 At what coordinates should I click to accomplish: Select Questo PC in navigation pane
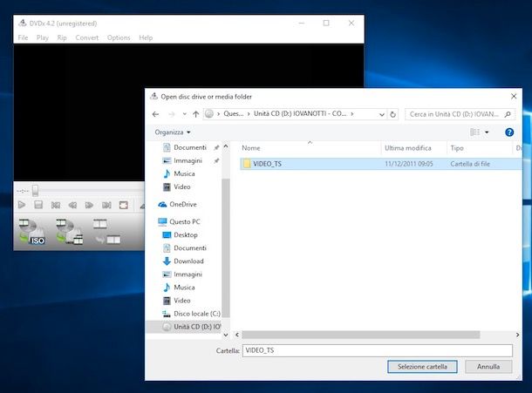[x=185, y=221]
